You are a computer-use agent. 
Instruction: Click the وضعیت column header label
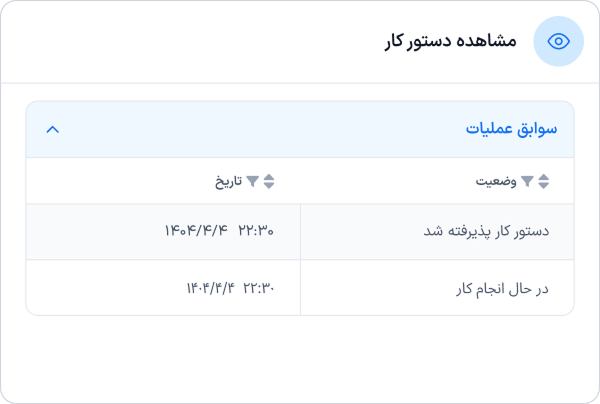click(x=496, y=182)
